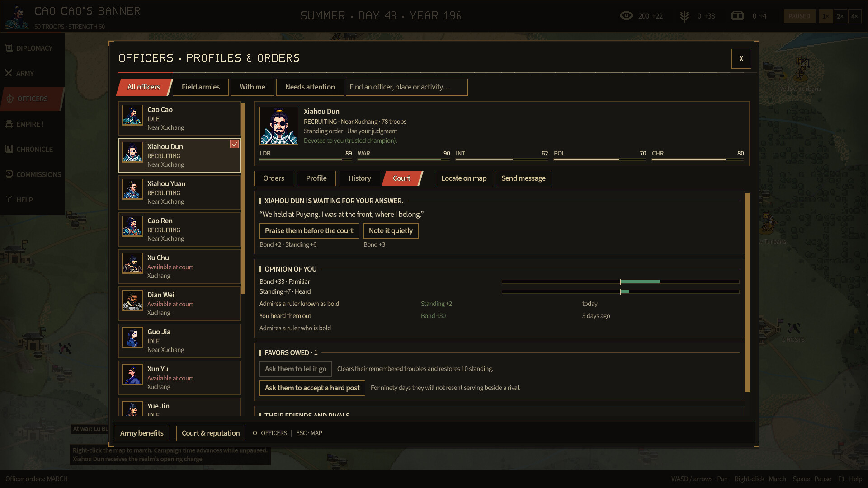This screenshot has height=488, width=868.
Task: Set game speed to 4x
Action: (x=854, y=16)
